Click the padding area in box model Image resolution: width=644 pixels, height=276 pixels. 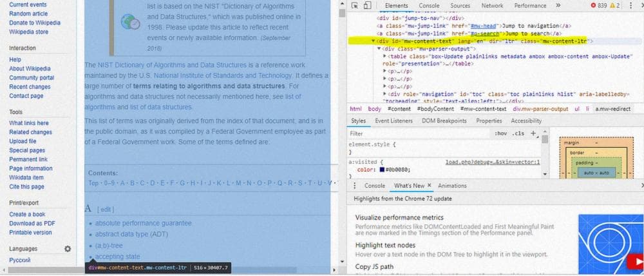coord(584,163)
